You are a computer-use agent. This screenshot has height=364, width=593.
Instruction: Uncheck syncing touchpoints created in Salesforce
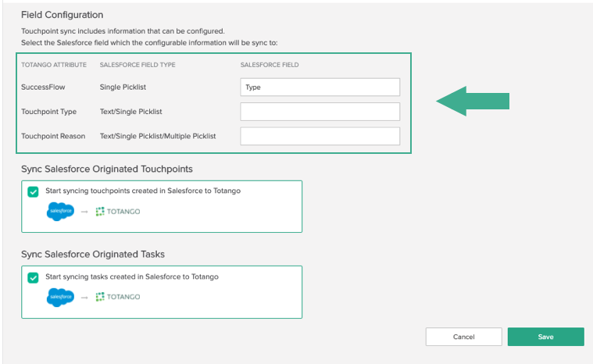(33, 191)
